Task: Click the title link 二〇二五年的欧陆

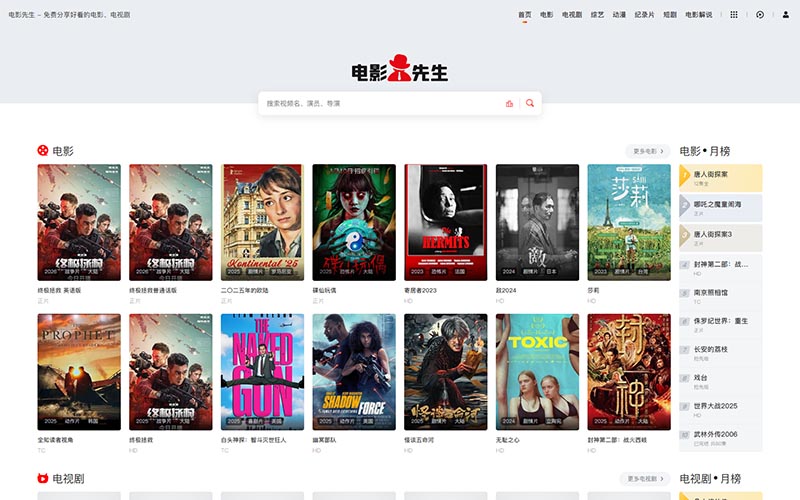Action: coord(244,290)
